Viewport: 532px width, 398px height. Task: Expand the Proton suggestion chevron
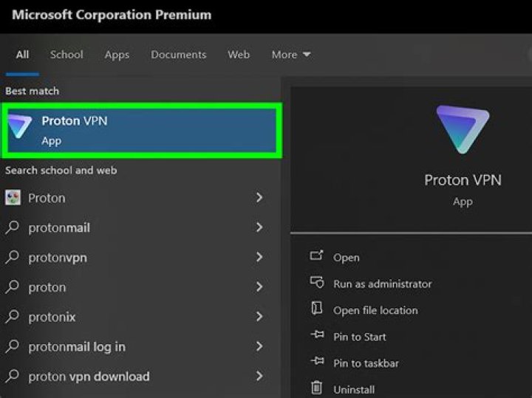pyautogui.click(x=259, y=198)
